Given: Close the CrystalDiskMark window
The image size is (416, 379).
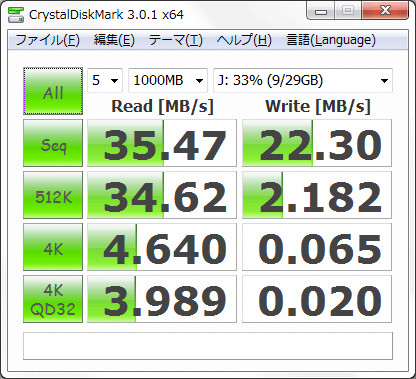Looking at the screenshot, I should tap(385, 11).
